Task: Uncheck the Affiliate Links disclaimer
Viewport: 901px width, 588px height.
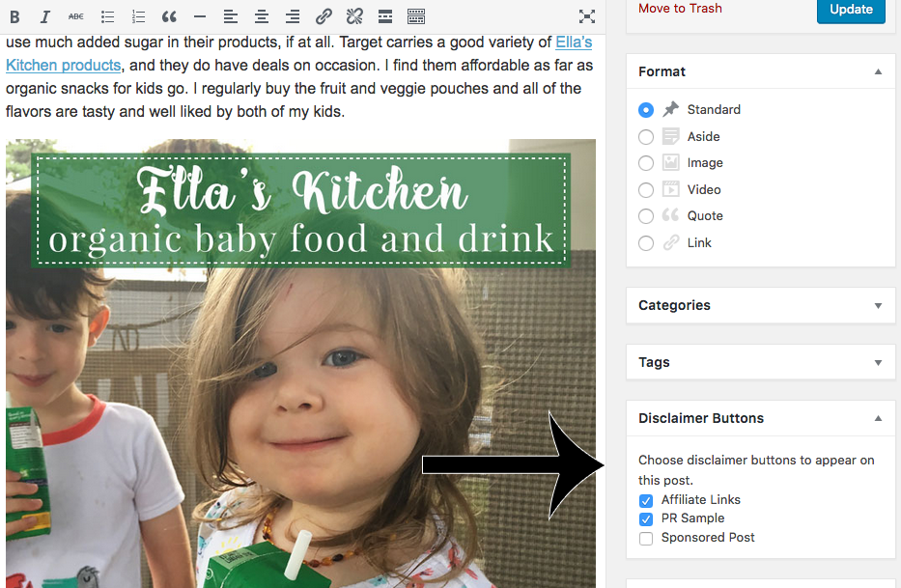Action: tap(646, 501)
